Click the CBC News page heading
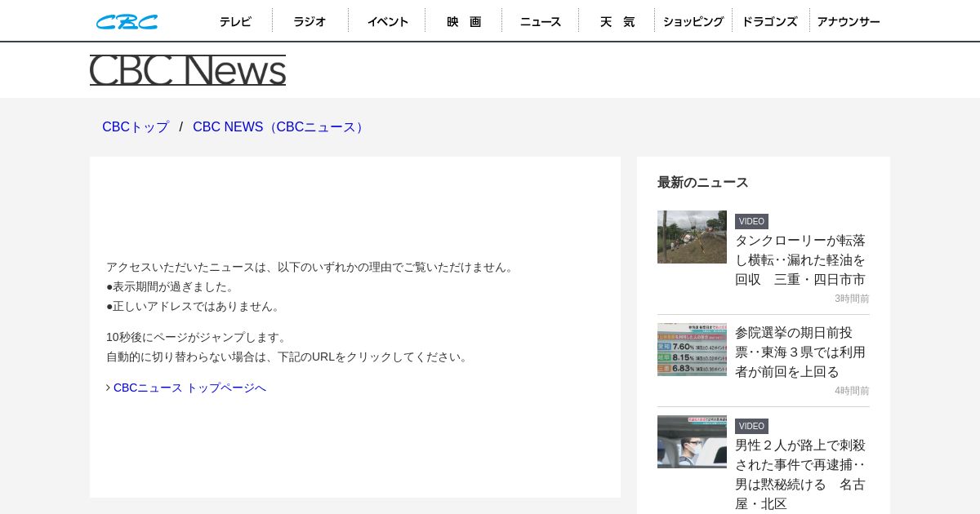Image resolution: width=980 pixels, height=514 pixels. click(x=188, y=70)
